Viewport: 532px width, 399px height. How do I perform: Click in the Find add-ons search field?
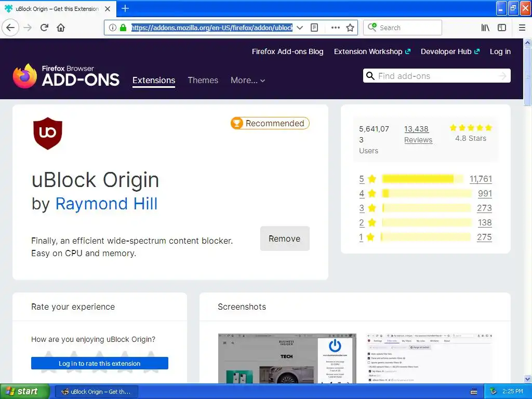point(437,76)
